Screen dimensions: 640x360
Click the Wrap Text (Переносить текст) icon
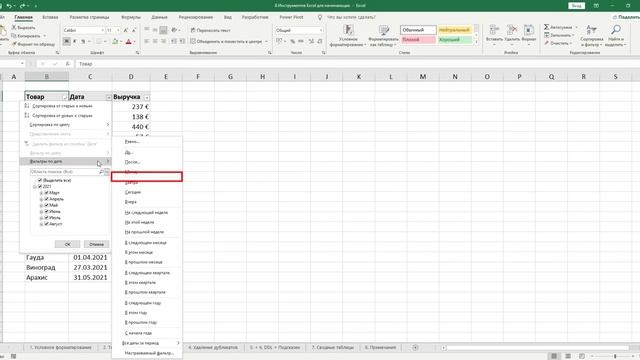193,30
